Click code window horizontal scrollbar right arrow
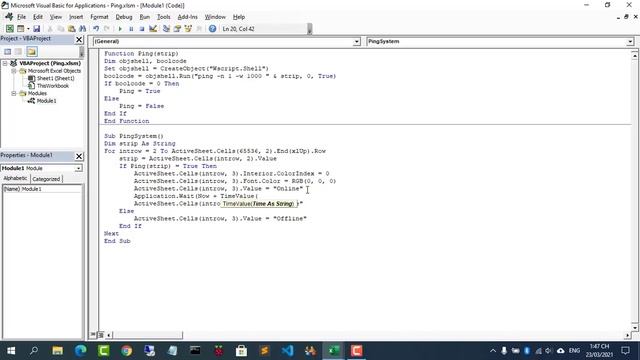This screenshot has width=640, height=360. [x=628, y=335]
